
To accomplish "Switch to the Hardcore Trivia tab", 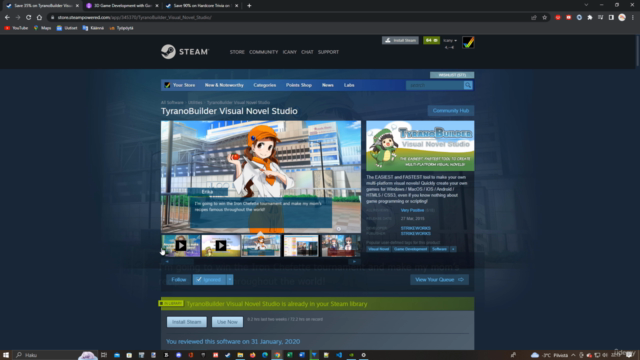I will point(202,6).
